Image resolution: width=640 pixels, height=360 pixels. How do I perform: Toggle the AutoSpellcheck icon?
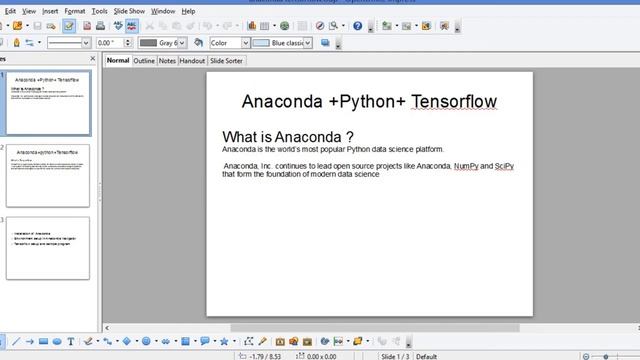[x=131, y=26]
